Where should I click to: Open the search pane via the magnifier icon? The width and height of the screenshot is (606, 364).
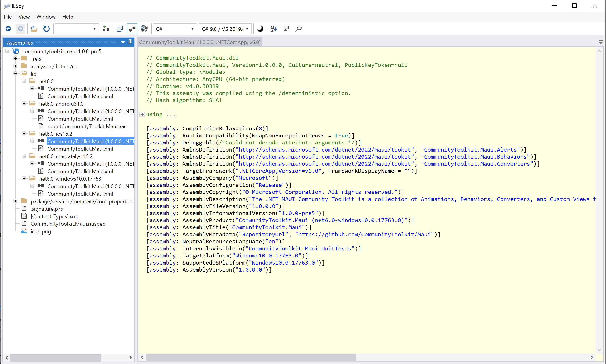[x=299, y=28]
